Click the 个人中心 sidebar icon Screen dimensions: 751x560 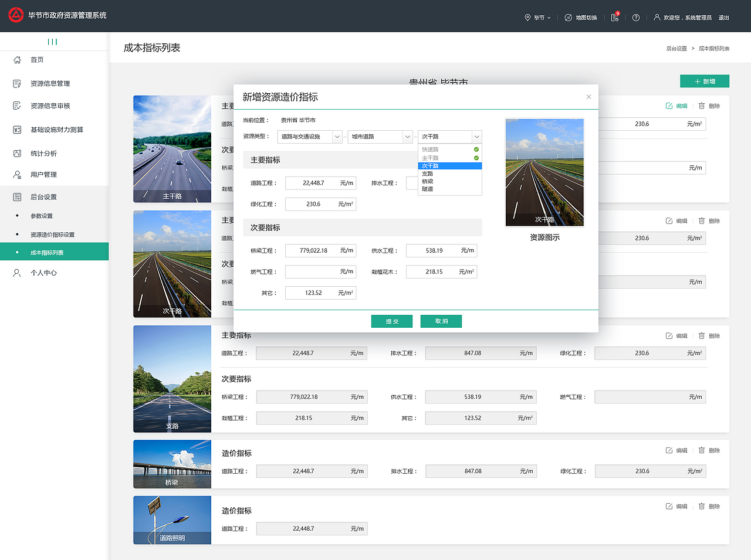pyautogui.click(x=17, y=273)
